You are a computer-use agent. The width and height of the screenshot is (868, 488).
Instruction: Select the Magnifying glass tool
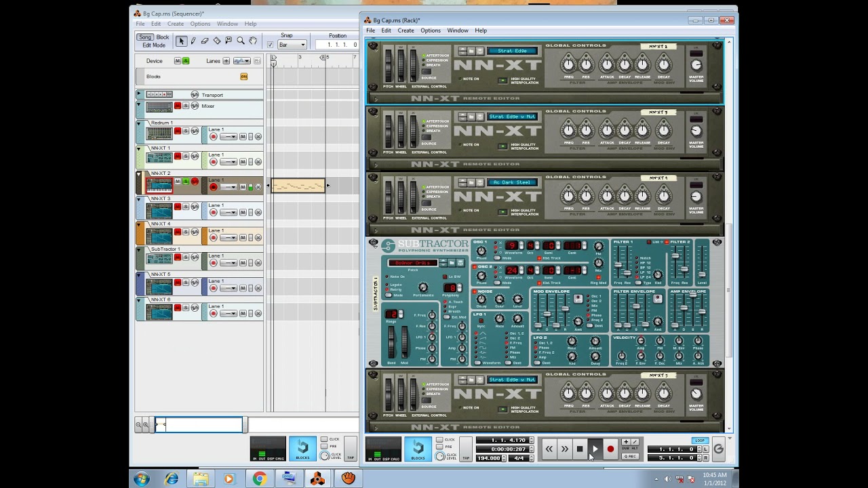pyautogui.click(x=241, y=41)
